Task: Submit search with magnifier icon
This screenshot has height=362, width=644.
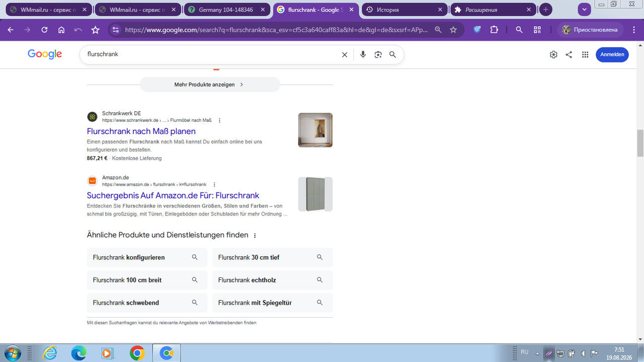Action: click(393, 55)
